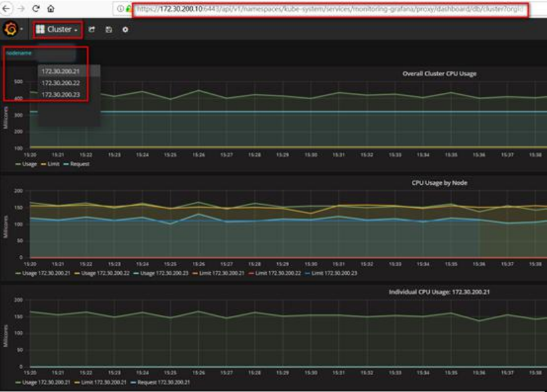
Task: Click the browser forward arrow
Action: point(22,9)
